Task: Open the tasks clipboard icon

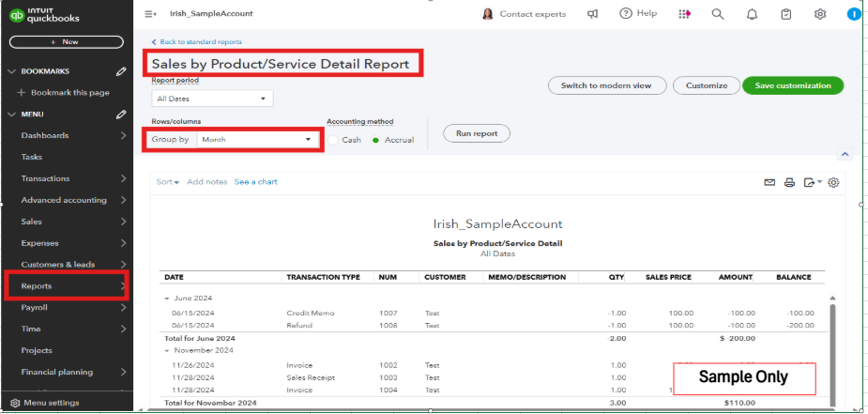Action: point(786,14)
